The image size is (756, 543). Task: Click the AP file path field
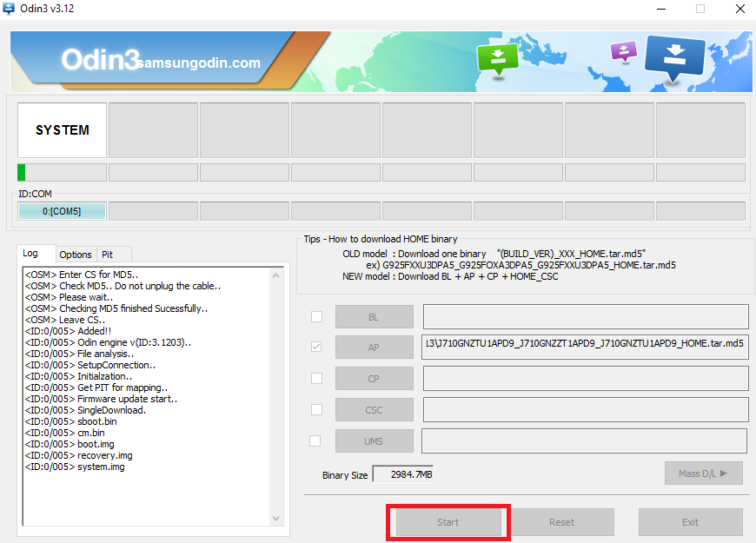click(x=585, y=348)
